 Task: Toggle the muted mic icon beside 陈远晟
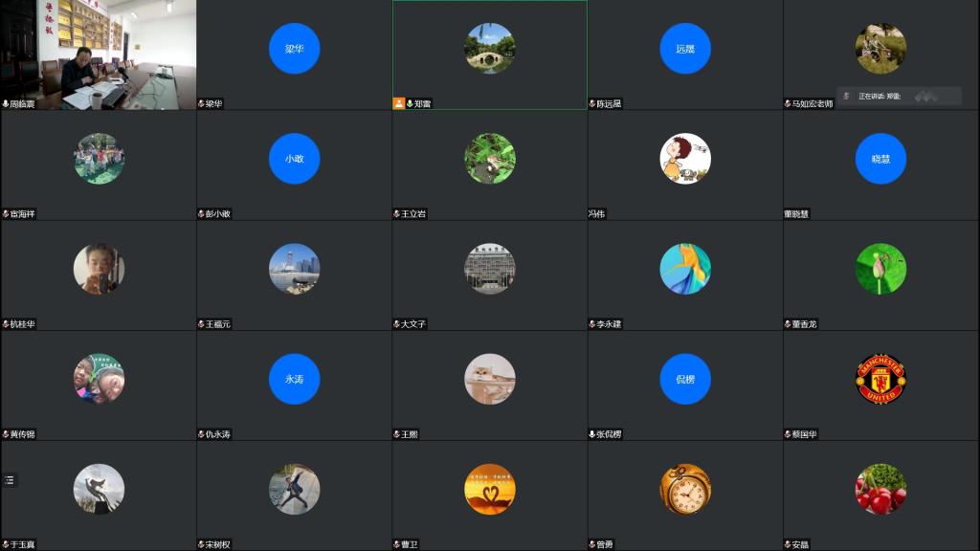(592, 103)
